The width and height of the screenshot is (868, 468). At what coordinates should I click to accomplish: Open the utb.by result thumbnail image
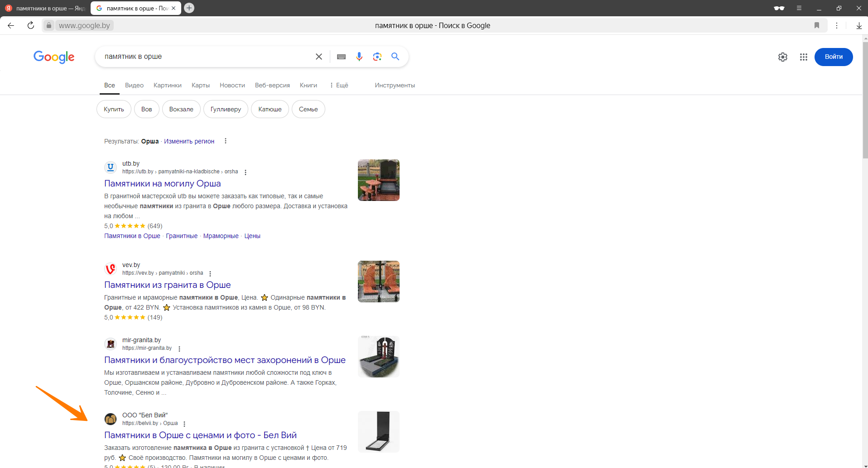(379, 180)
